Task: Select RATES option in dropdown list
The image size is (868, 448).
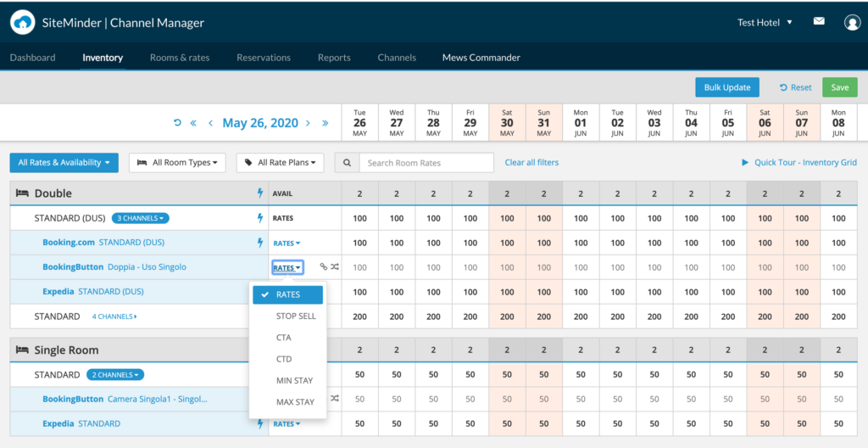Action: pyautogui.click(x=288, y=295)
